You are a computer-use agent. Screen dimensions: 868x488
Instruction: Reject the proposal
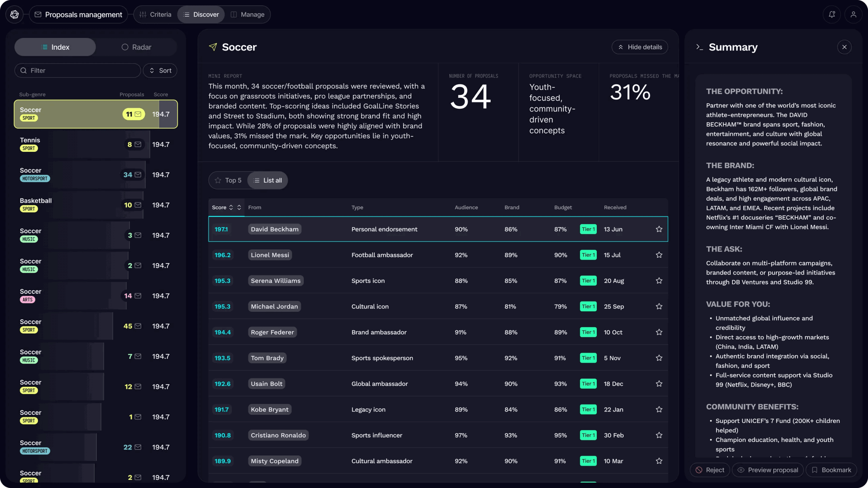click(710, 470)
